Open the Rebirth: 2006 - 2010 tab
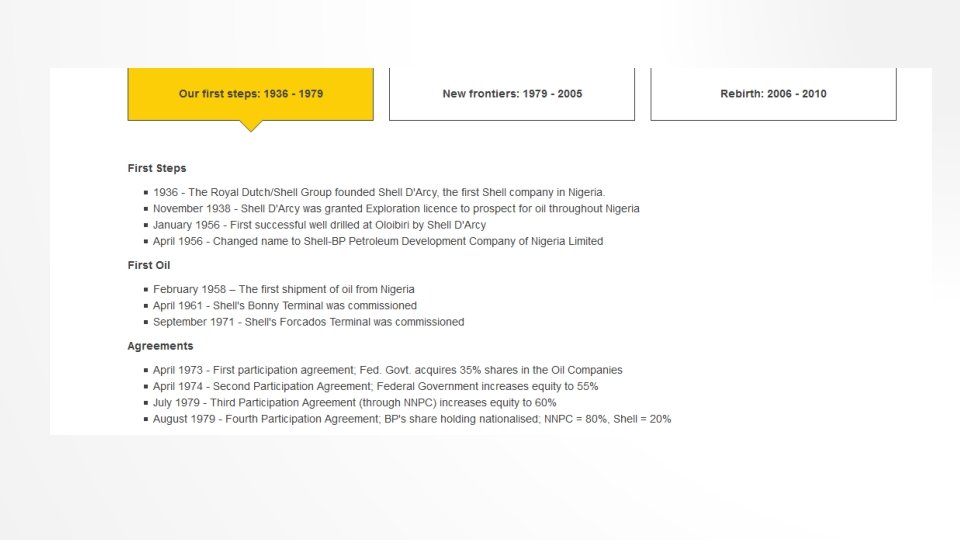Viewport: 960px width, 540px height. click(x=773, y=94)
